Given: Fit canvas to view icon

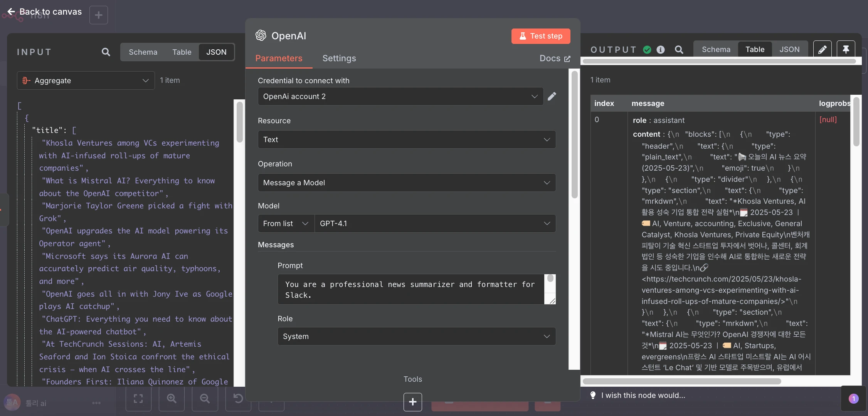Looking at the screenshot, I should 138,399.
